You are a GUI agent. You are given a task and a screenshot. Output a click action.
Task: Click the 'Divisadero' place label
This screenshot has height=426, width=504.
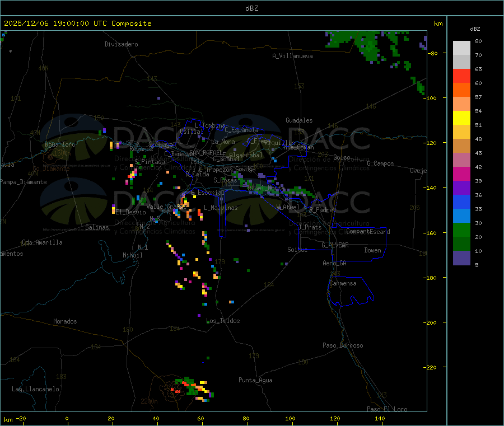pos(121,44)
